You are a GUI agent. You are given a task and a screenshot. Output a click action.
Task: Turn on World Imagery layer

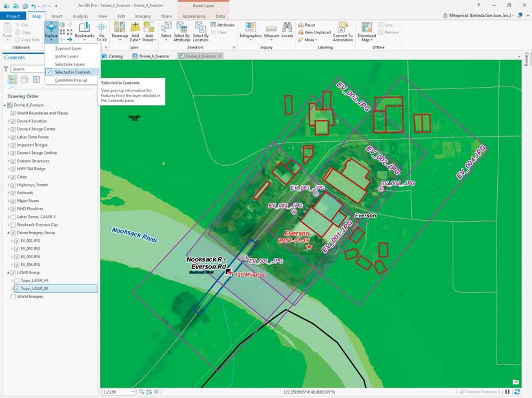pos(13,297)
